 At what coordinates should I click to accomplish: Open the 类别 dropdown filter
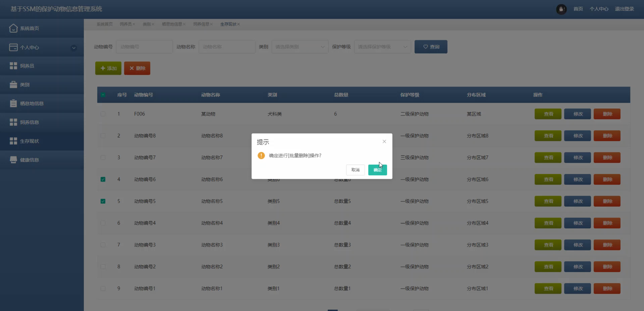click(x=300, y=47)
